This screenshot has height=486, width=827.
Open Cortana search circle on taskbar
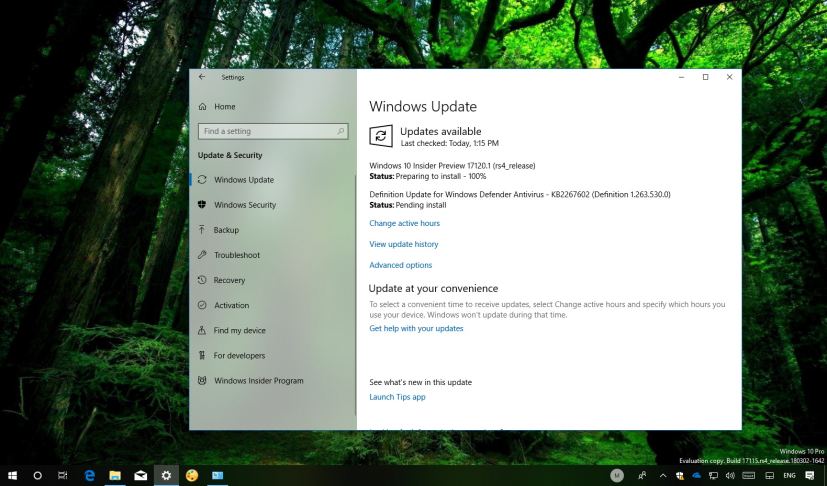coord(37,475)
